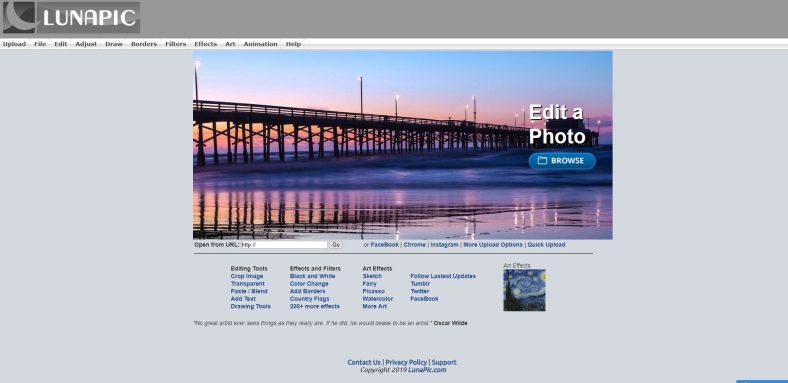Select the Fairy art effect
The image size is (788, 383).
click(369, 284)
